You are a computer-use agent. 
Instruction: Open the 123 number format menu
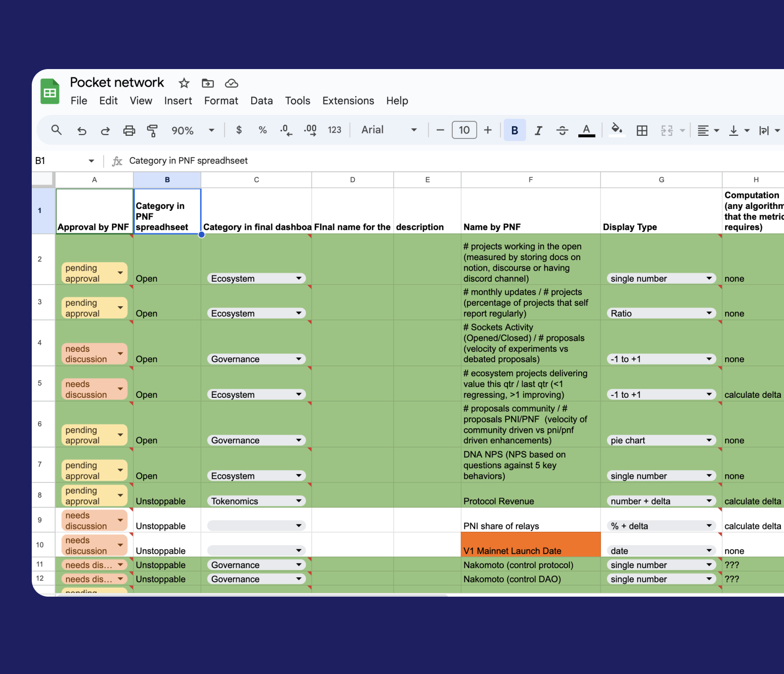[334, 130]
